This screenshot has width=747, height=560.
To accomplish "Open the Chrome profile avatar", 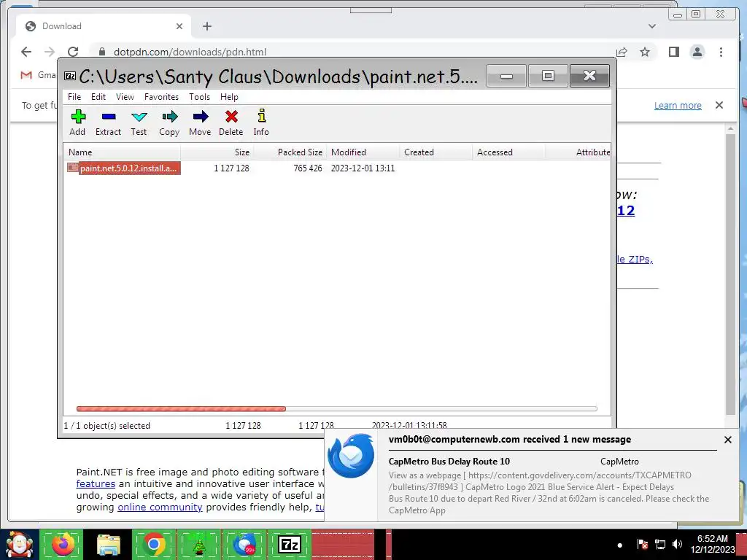I will [697, 52].
